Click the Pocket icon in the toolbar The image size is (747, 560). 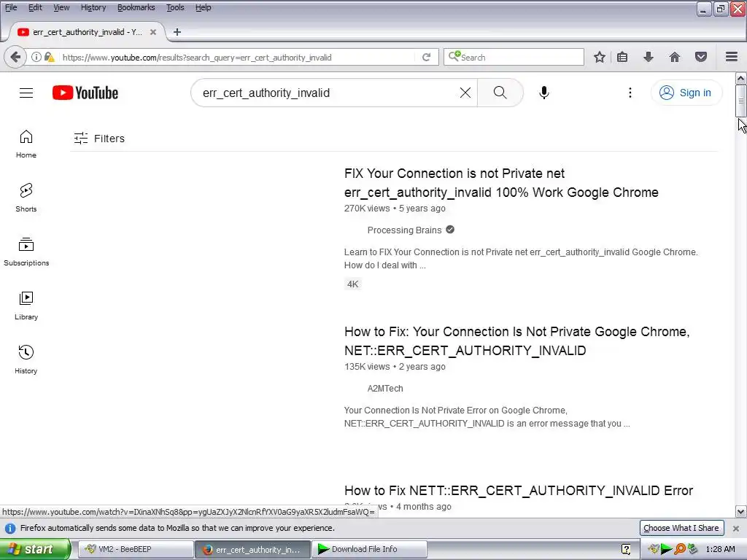click(701, 57)
